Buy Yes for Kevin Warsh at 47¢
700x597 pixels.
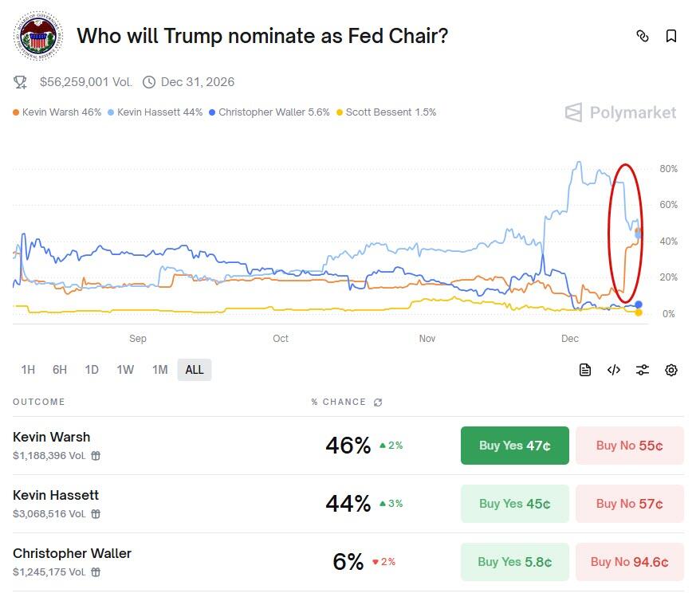tap(514, 446)
